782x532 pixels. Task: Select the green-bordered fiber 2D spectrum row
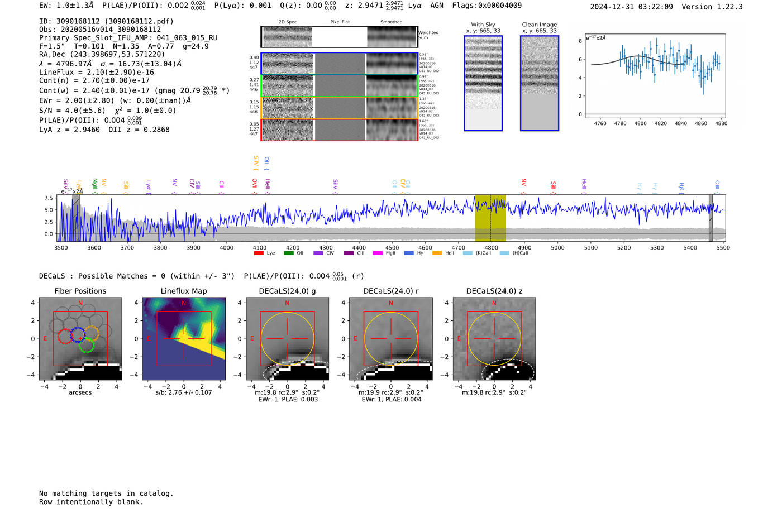pyautogui.click(x=340, y=86)
